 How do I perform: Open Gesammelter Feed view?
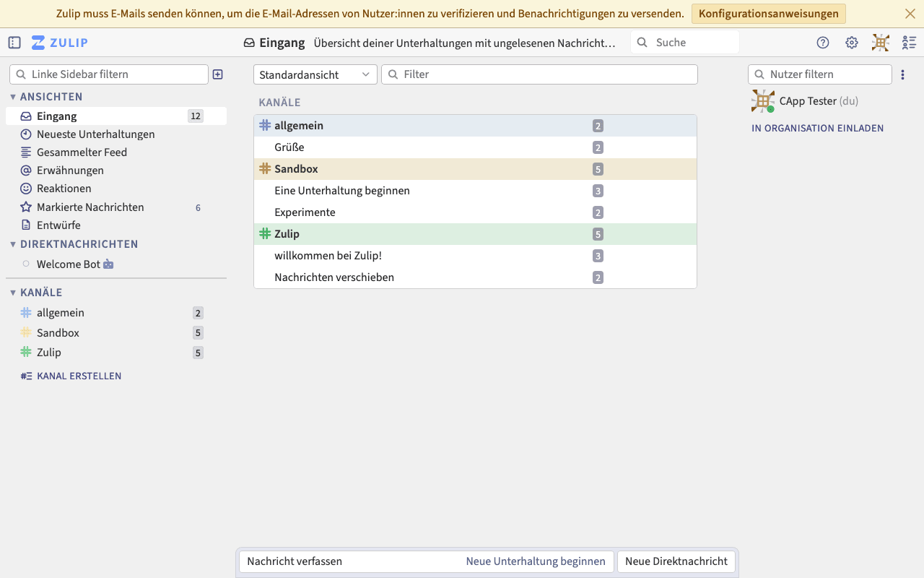(116, 152)
